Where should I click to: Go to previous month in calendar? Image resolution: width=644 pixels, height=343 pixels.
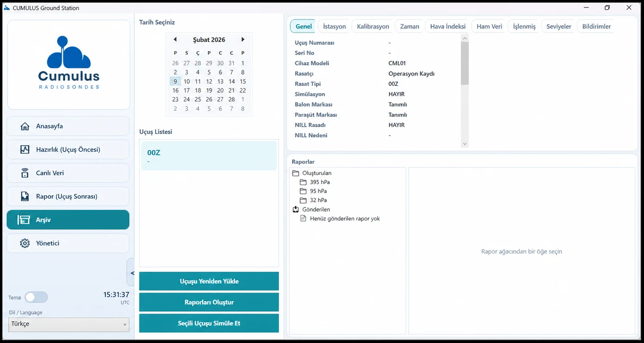(x=175, y=40)
